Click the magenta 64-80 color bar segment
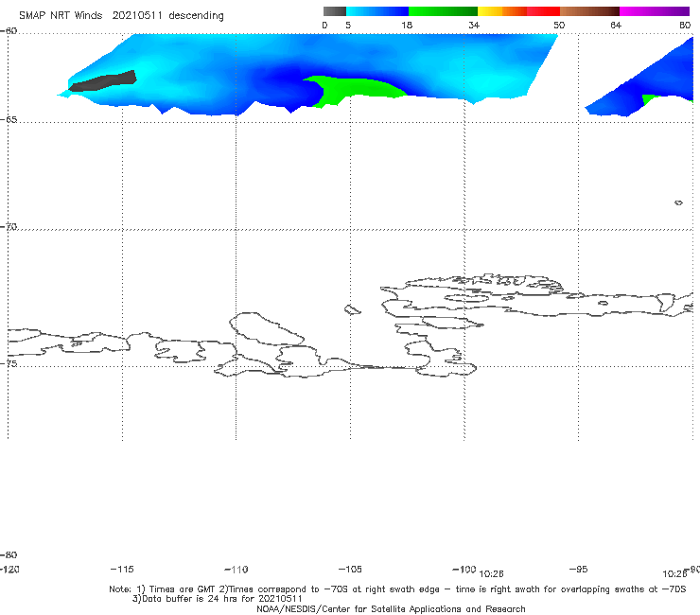The height and width of the screenshot is (615, 700). tap(655, 11)
